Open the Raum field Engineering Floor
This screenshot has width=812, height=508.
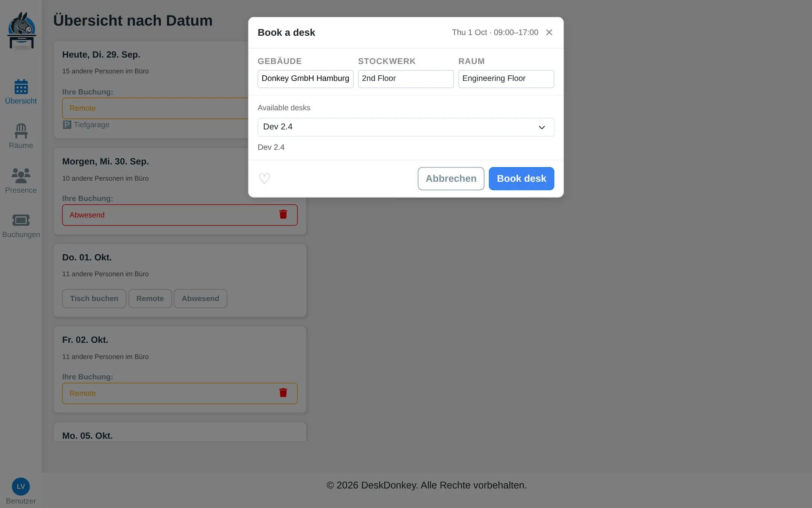pyautogui.click(x=506, y=79)
